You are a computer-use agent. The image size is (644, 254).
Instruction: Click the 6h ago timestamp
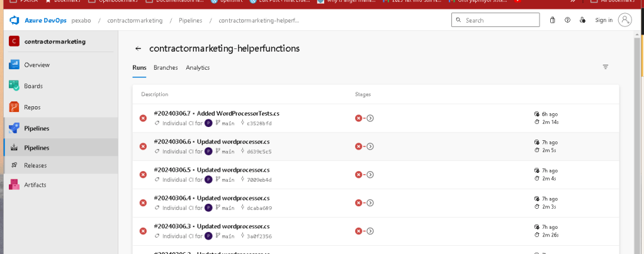550,114
